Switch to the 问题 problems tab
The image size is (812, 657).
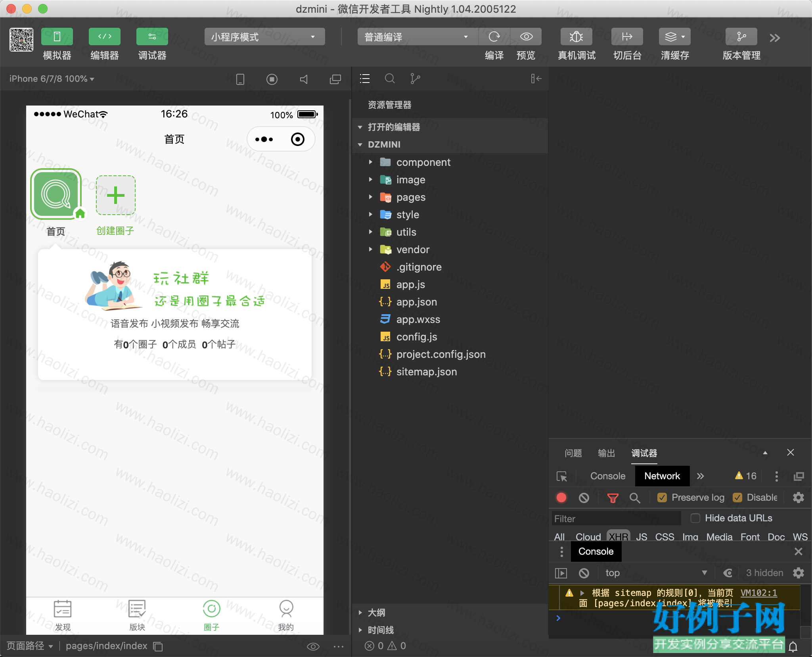click(x=573, y=453)
